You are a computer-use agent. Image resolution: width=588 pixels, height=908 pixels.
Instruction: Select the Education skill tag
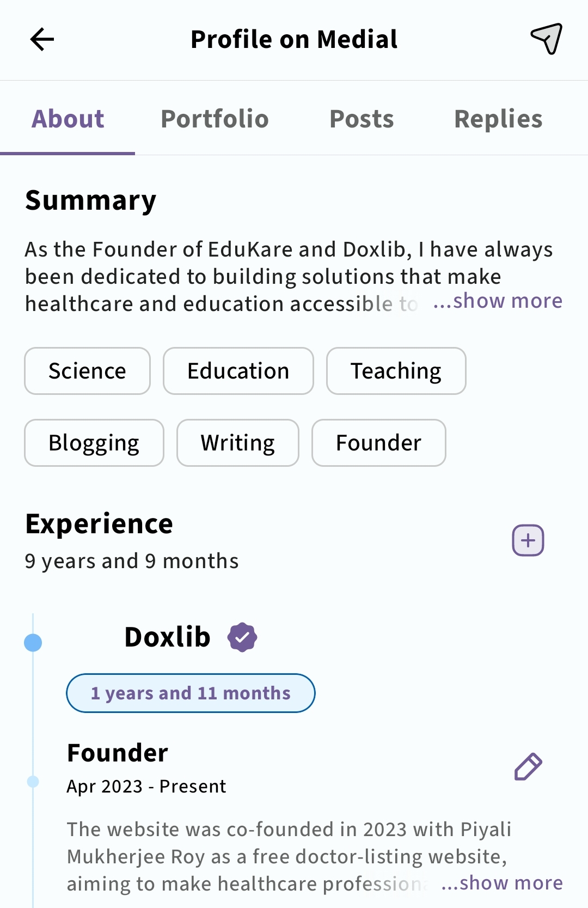pos(238,371)
